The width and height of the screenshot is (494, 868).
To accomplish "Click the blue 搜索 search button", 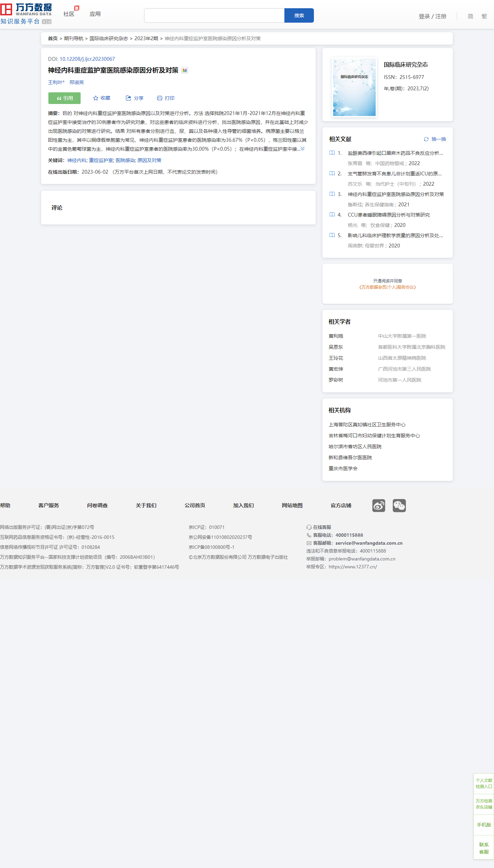I will (299, 15).
